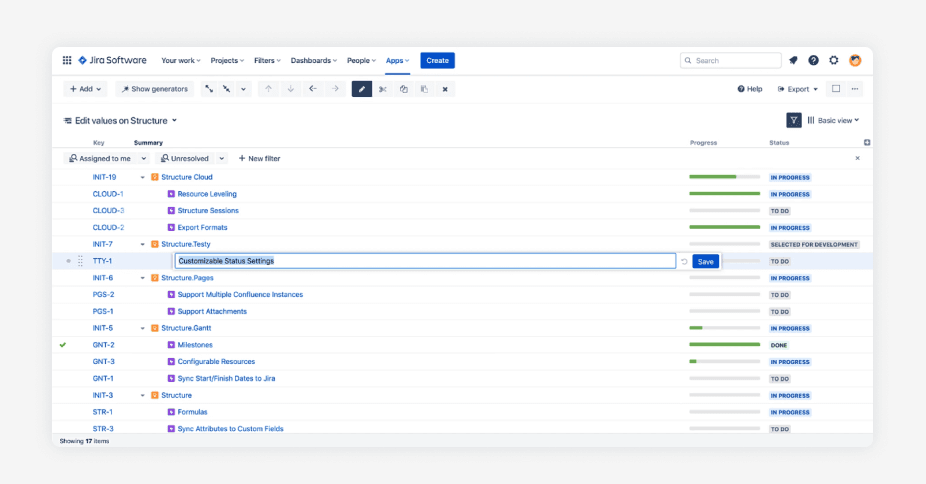Click the Collapse all arrows icon
926x484 pixels.
click(x=226, y=89)
